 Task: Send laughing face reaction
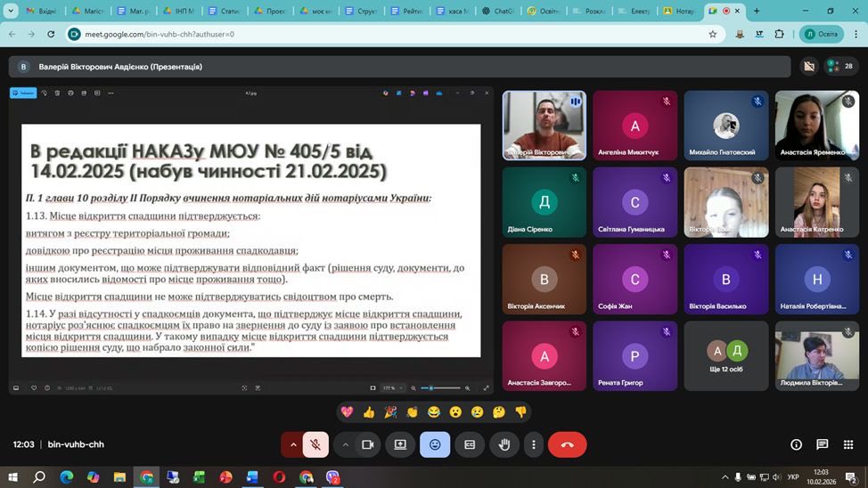point(433,411)
